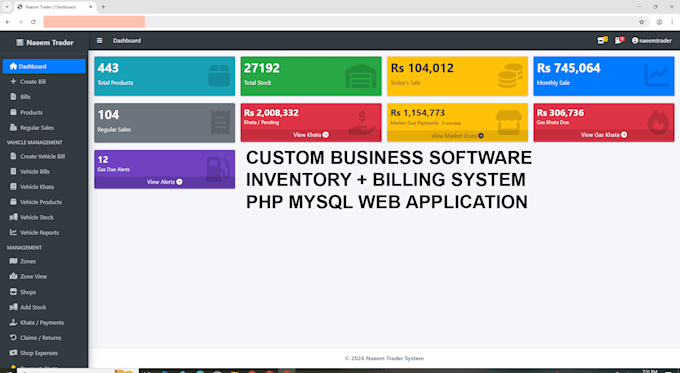Click the Dashboard breadcrumb in top navbar
Image resolution: width=680 pixels, height=373 pixels.
[127, 40]
